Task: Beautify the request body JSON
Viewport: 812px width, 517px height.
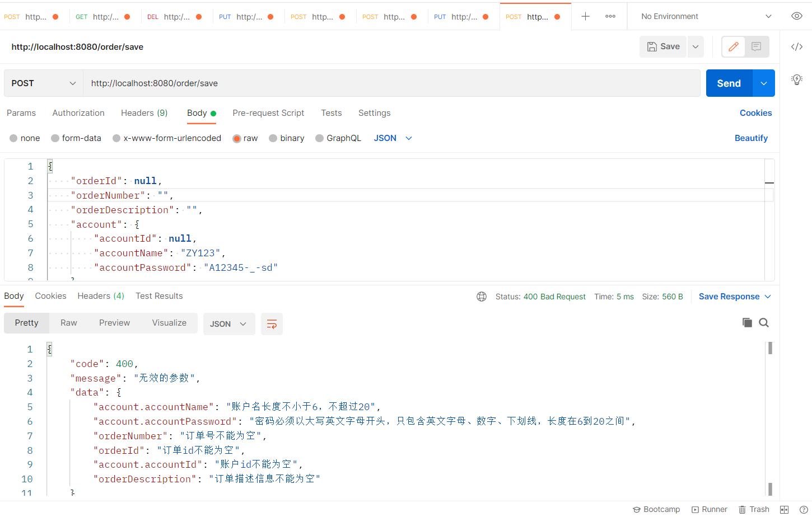Action: [751, 138]
